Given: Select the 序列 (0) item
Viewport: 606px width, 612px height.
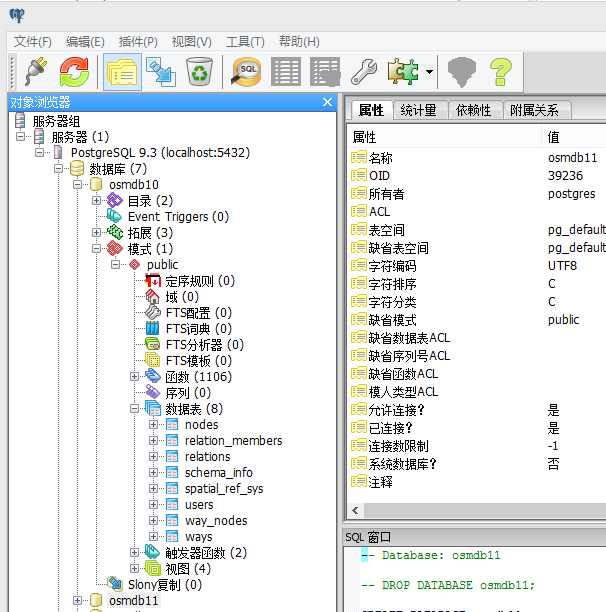Looking at the screenshot, I should [x=188, y=393].
